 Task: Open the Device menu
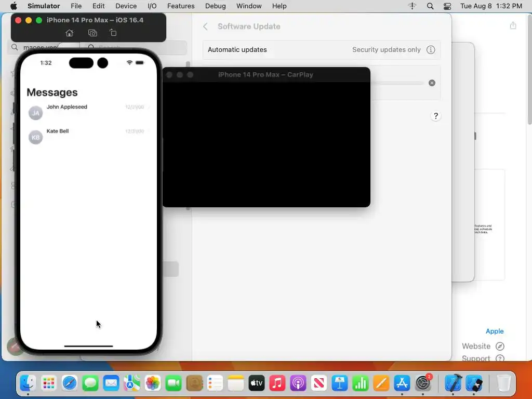126,6
